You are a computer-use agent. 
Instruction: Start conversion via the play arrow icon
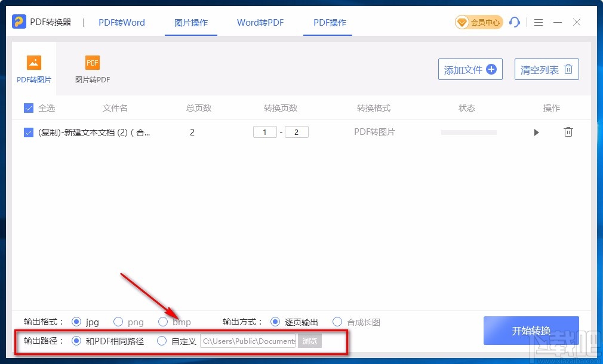point(536,132)
